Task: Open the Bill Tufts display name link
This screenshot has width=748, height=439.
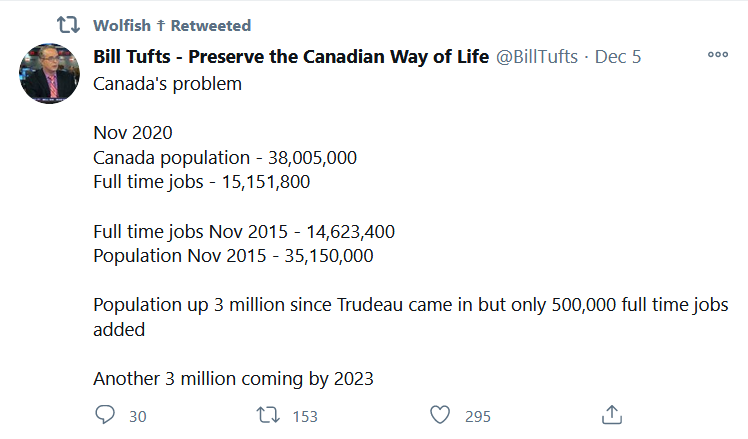Action: pos(291,57)
